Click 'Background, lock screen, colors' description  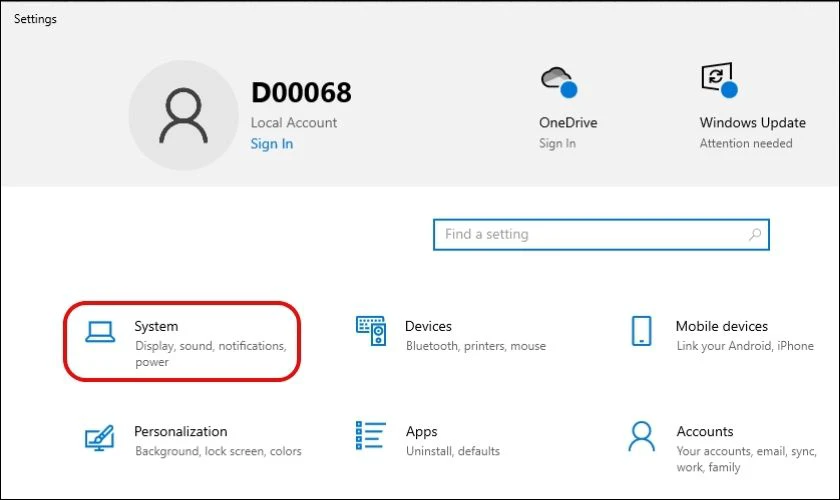[218, 451]
